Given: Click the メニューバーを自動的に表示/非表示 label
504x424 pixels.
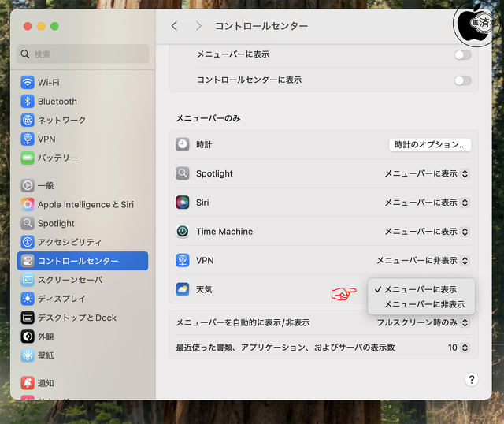Looking at the screenshot, I should (243, 322).
